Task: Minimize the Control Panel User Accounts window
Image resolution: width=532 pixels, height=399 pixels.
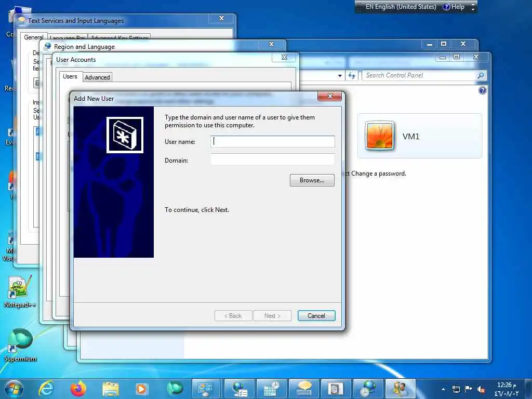Action: [443, 57]
